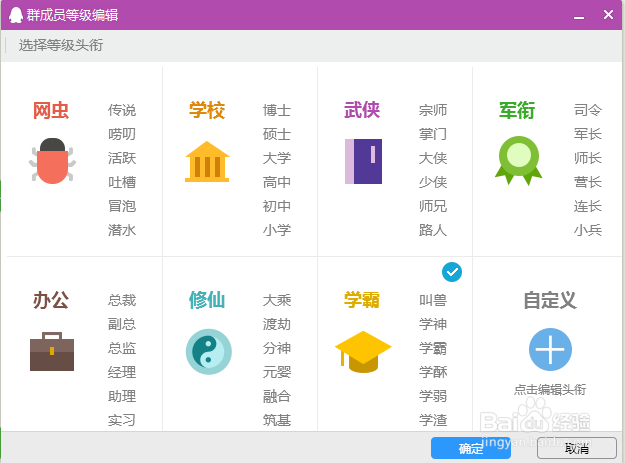Click the 总裁 title text

coord(122,300)
